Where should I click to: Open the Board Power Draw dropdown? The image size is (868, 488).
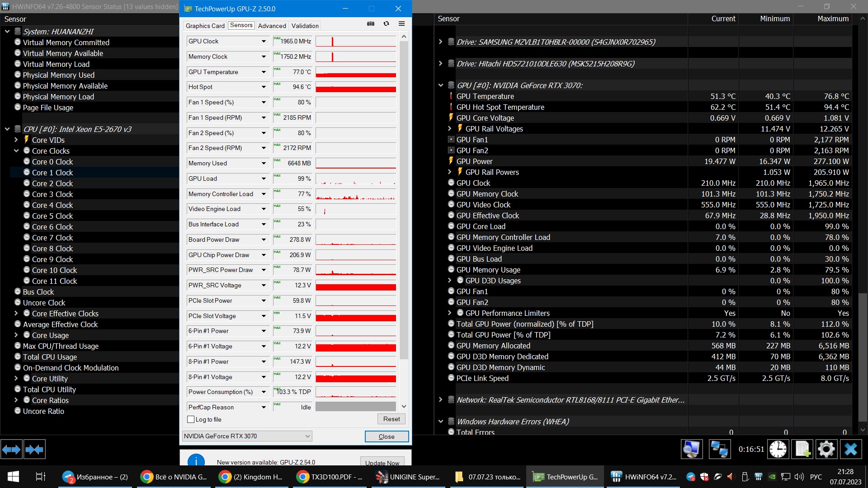pyautogui.click(x=264, y=239)
